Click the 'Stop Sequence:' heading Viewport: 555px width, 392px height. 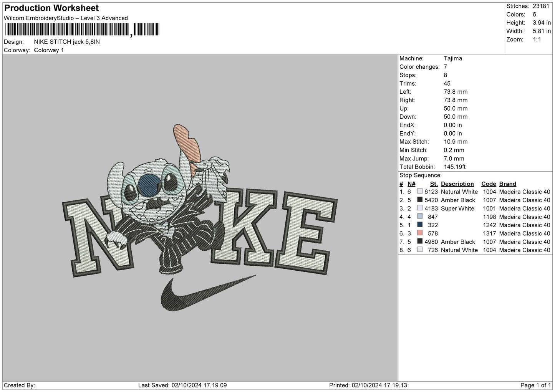pyautogui.click(x=421, y=175)
